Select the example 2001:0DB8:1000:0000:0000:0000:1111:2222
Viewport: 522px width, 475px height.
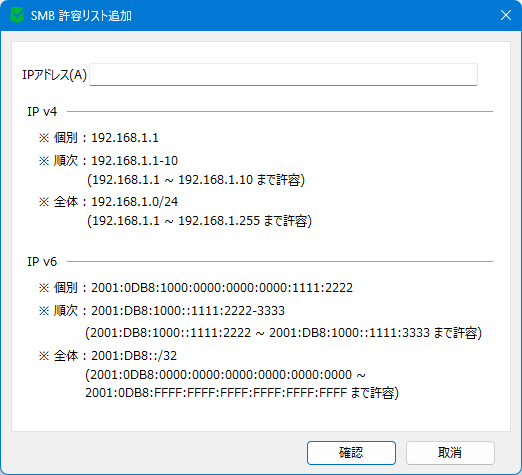click(222, 288)
